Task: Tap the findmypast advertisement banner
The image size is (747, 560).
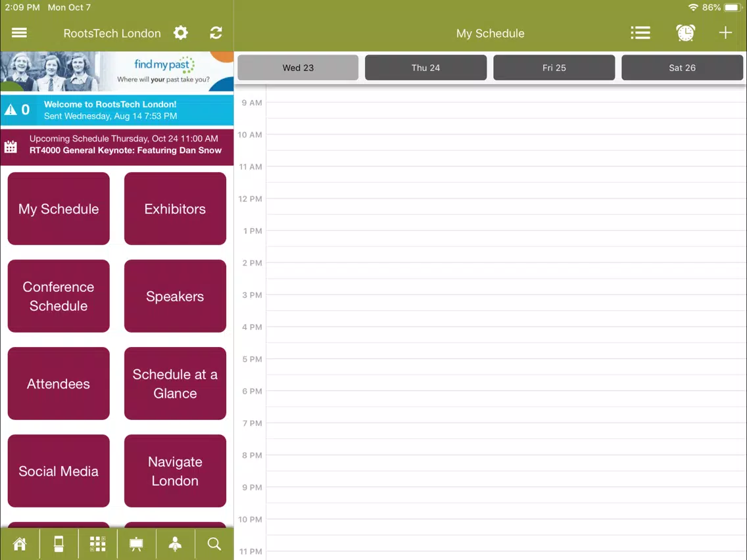Action: click(117, 72)
